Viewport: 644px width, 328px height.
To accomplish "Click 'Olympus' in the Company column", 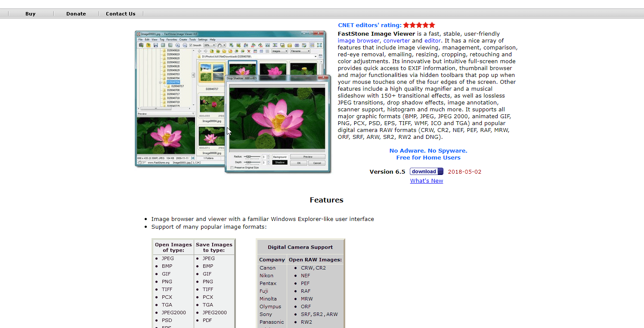I will click(270, 307).
